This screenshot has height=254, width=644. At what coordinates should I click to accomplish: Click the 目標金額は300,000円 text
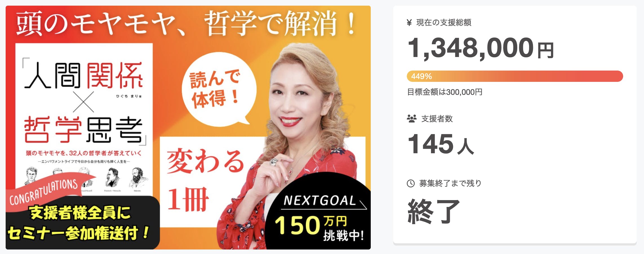445,92
